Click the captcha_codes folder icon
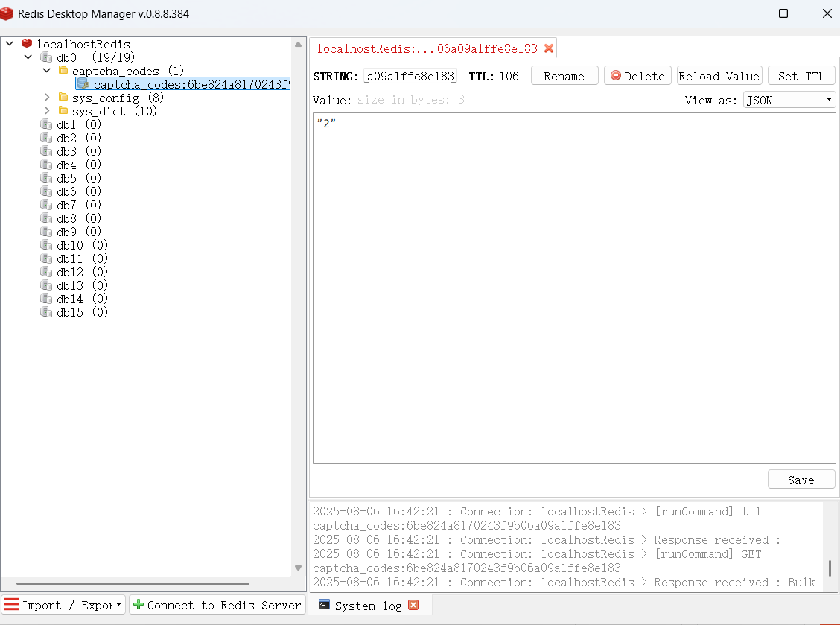 pyautogui.click(x=63, y=70)
